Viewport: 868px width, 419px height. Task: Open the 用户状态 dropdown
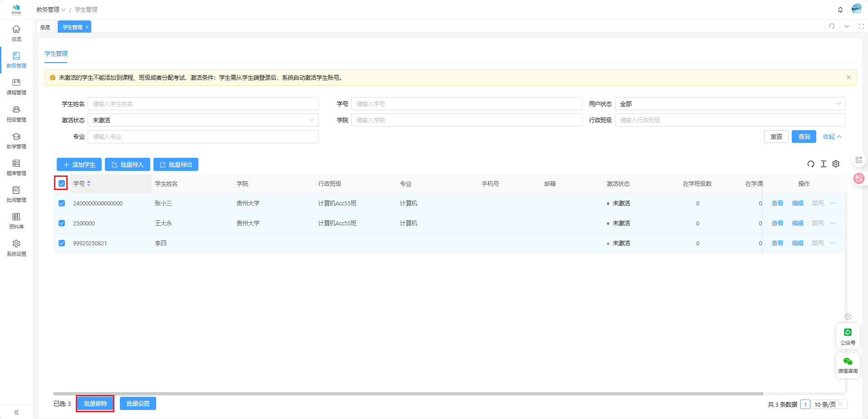(x=730, y=104)
